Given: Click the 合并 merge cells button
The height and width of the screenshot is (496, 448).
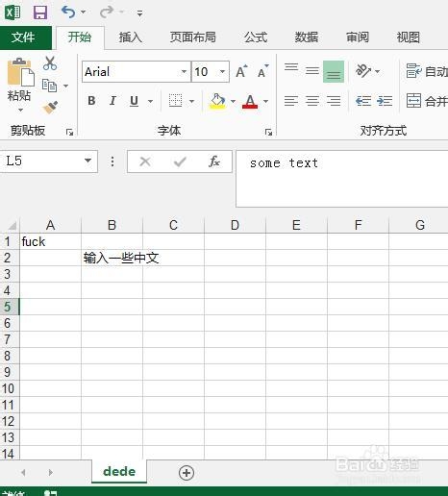Looking at the screenshot, I should [427, 101].
